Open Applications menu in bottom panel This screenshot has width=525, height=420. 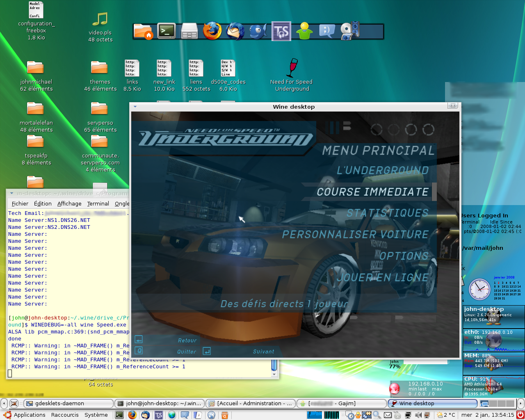click(25, 415)
